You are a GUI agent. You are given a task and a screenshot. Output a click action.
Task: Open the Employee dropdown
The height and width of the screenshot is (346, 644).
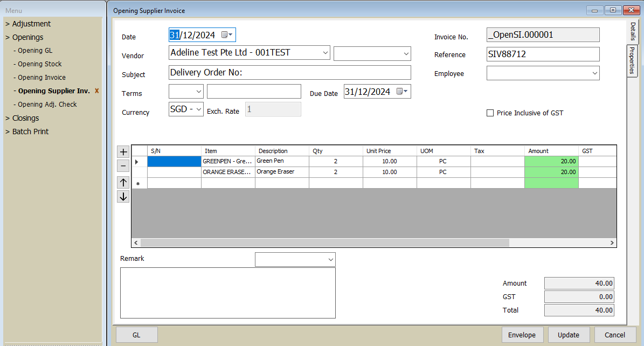594,73
